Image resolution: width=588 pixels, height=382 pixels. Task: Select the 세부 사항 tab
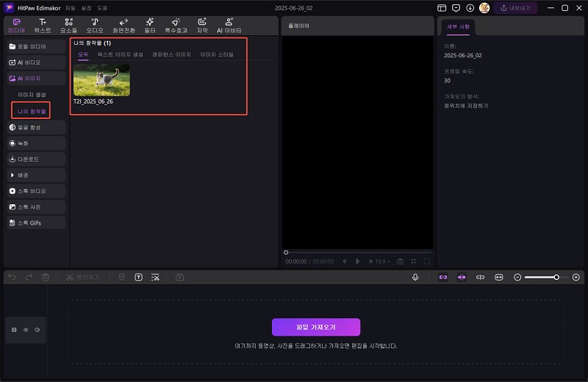point(458,27)
